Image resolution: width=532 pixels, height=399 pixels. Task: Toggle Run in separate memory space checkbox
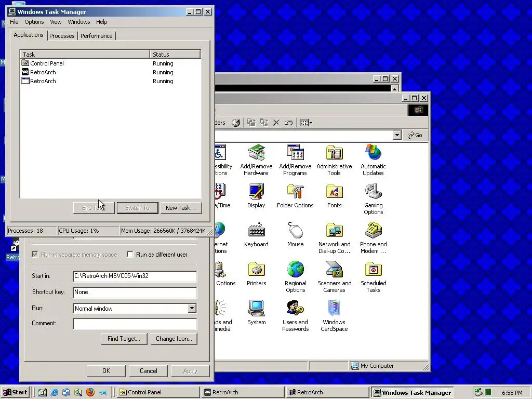(x=35, y=255)
